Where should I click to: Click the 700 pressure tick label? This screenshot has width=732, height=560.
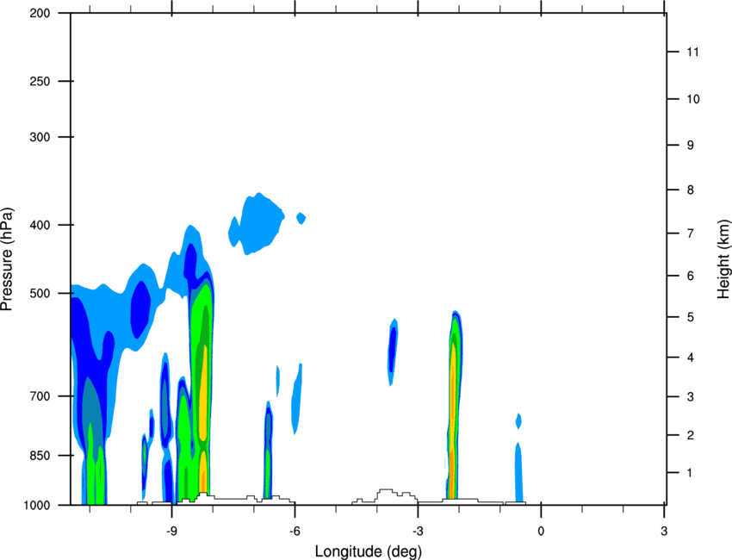(40, 396)
